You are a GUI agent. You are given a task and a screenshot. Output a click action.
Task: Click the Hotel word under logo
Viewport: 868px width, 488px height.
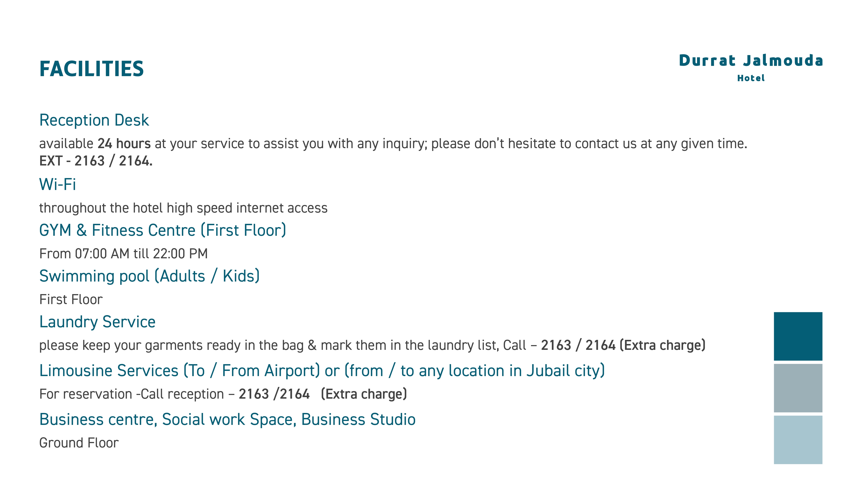[x=751, y=78]
